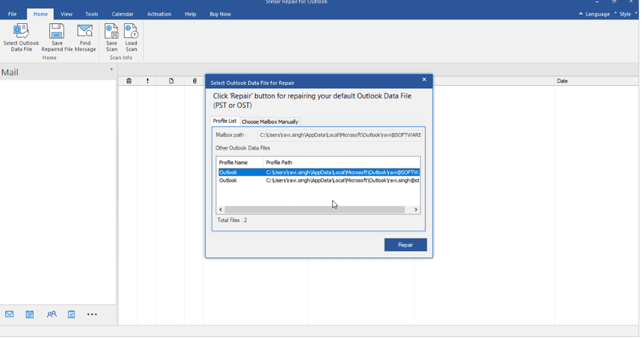
Task: Select the Profile List tab
Action: pos(225,121)
